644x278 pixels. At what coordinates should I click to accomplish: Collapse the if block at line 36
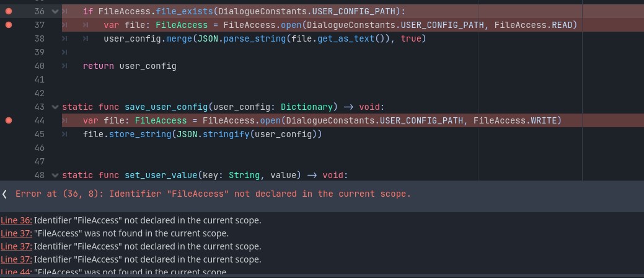tap(55, 12)
